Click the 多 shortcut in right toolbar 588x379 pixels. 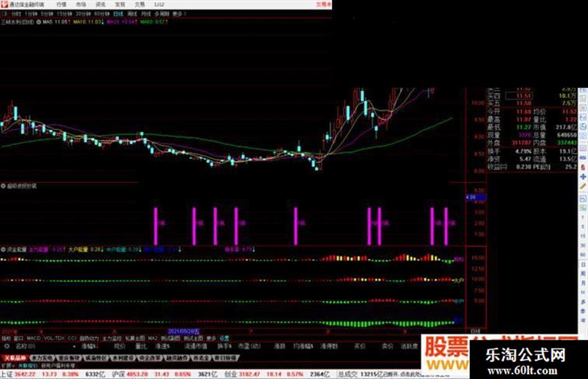click(583, 302)
